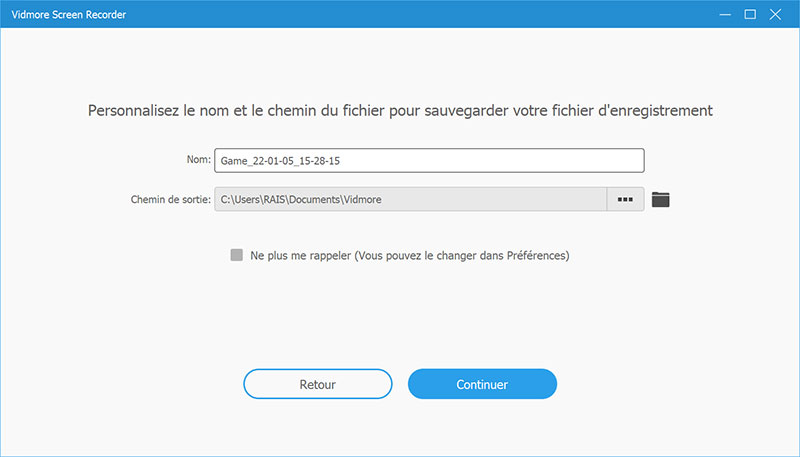800x457 pixels.
Task: Click the three-dots browse path button
Action: pos(626,199)
